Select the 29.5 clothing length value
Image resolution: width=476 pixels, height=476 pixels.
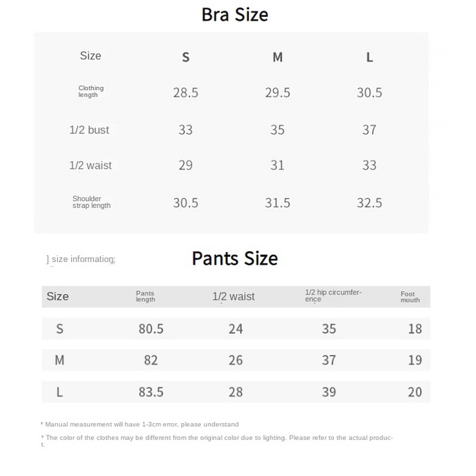tap(277, 92)
